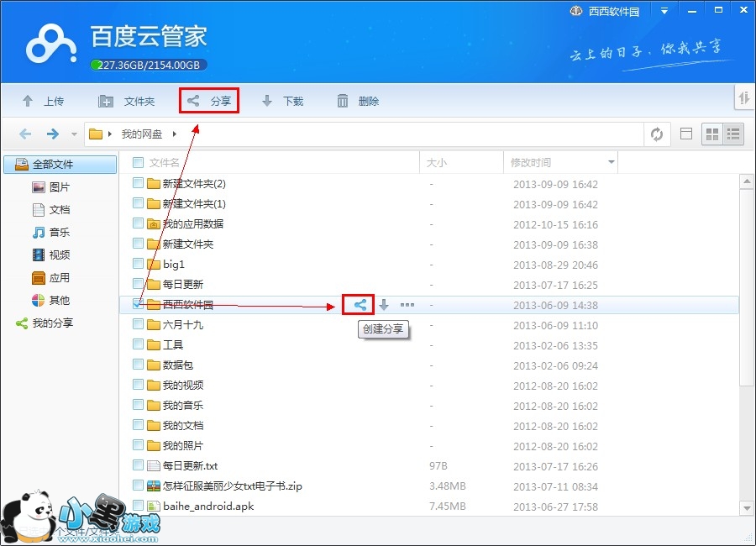
Task: Click the Share (分享) toolbar button
Action: coord(209,101)
